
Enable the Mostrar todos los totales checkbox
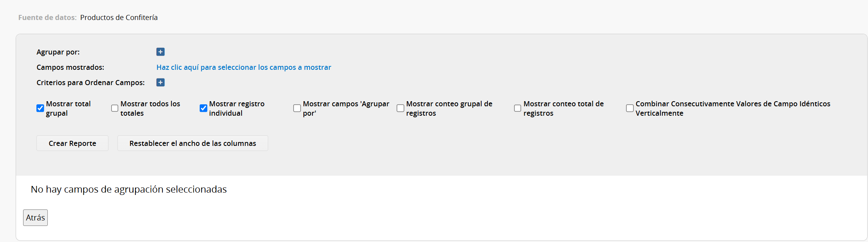coord(115,108)
